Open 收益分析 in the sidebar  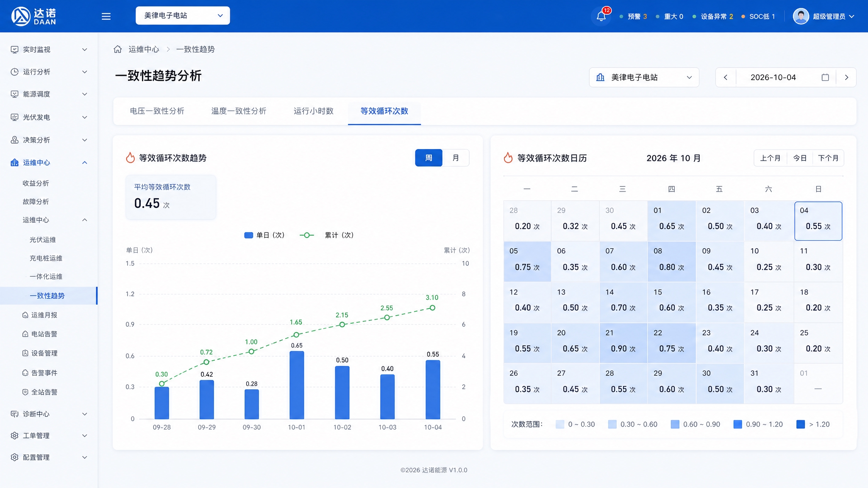(36, 183)
